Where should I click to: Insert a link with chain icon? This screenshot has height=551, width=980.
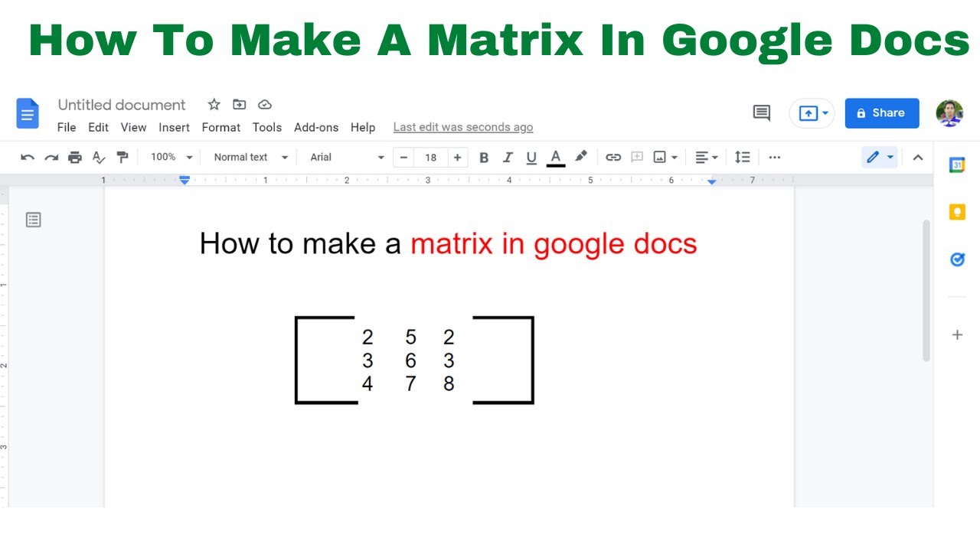coord(613,158)
